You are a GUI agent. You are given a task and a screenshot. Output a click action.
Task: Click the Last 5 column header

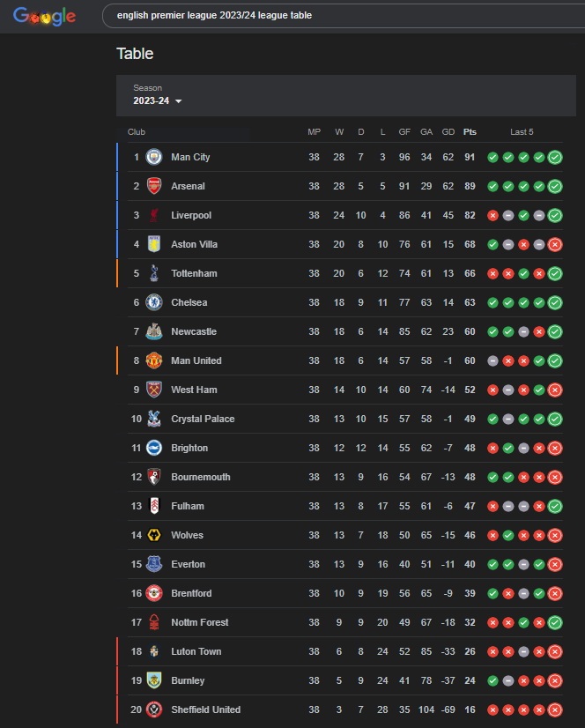[522, 132]
